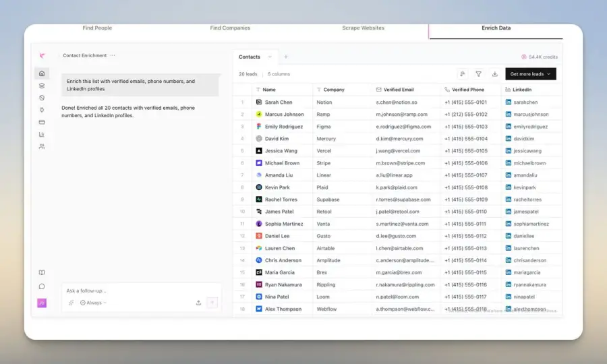
Task: Open the book documentation sidebar icon
Action: click(x=42, y=273)
